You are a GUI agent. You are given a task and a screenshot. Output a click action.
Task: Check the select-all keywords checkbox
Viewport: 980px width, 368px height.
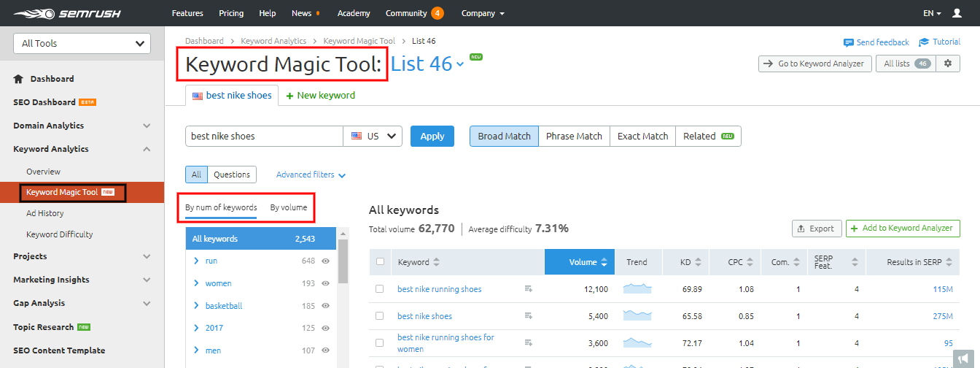tap(379, 262)
